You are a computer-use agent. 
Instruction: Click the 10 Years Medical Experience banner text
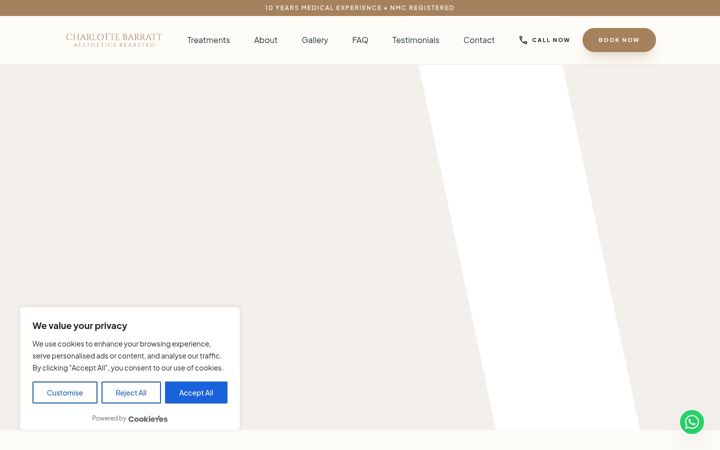pyautogui.click(x=360, y=8)
